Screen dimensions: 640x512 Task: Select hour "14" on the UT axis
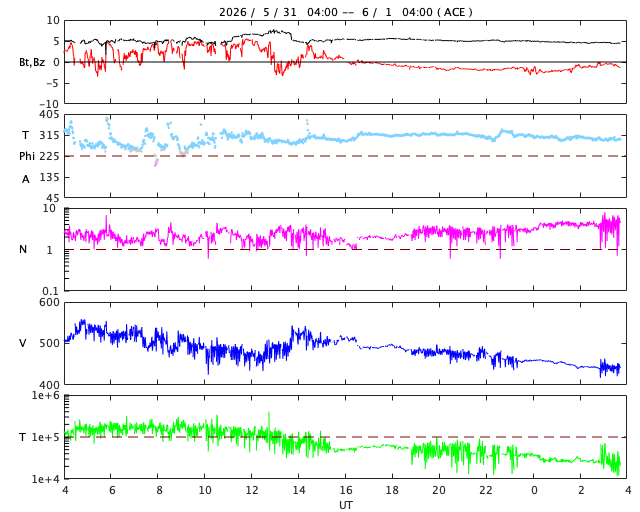point(299,490)
